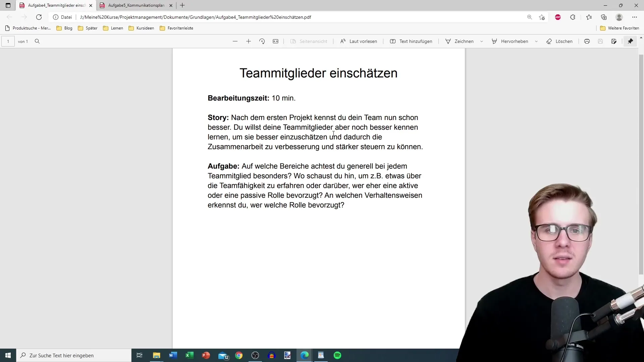Open Mail app from the taskbar
644x362 pixels.
(223, 355)
